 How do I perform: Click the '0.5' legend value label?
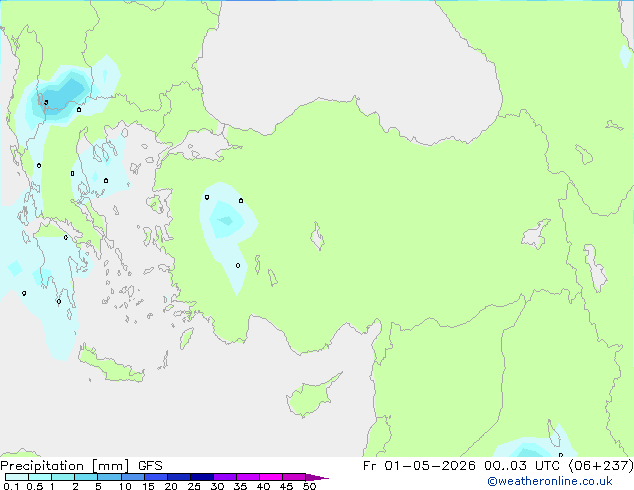(x=35, y=486)
